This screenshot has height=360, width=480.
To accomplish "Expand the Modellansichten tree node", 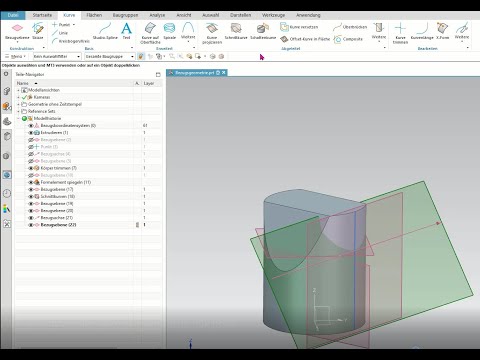I will pos(18,90).
